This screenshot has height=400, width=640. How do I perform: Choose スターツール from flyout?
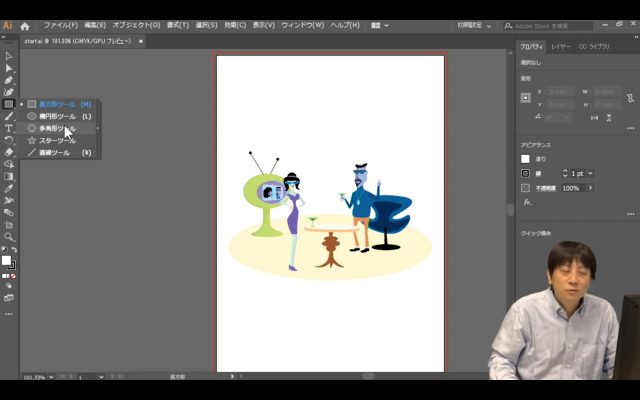[x=60, y=140]
